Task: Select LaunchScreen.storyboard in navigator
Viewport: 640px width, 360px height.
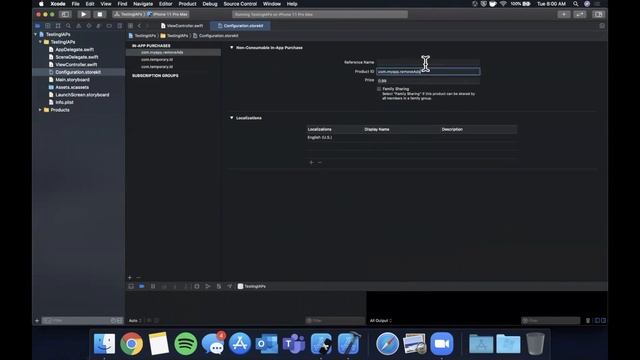Action: (82, 95)
